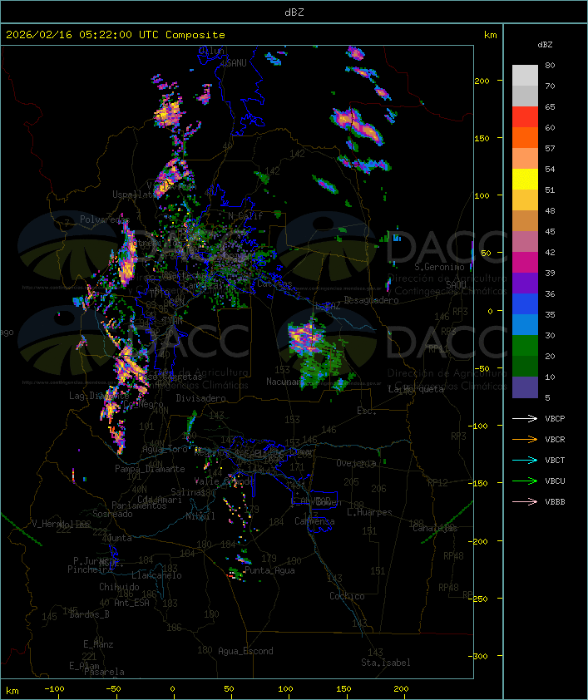This screenshot has height=700, width=588.
Task: Select the tan 45-48 dBZ swatch
Action: pos(525,220)
